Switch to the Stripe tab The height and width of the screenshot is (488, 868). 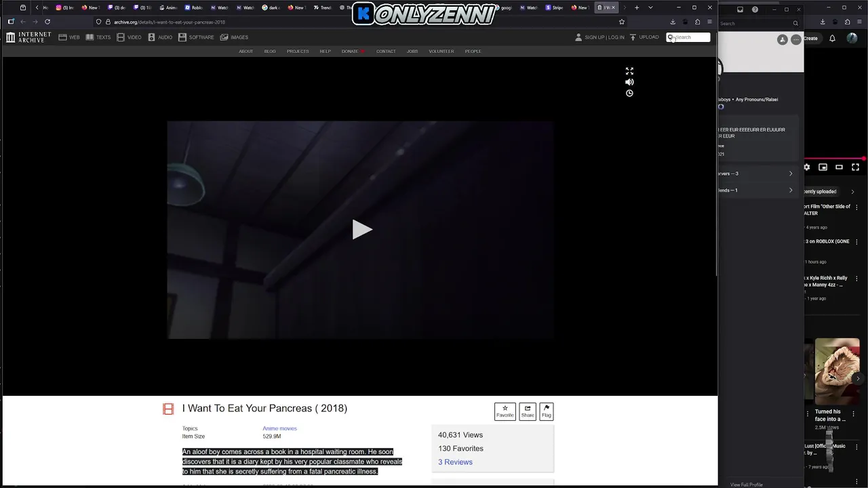555,7
